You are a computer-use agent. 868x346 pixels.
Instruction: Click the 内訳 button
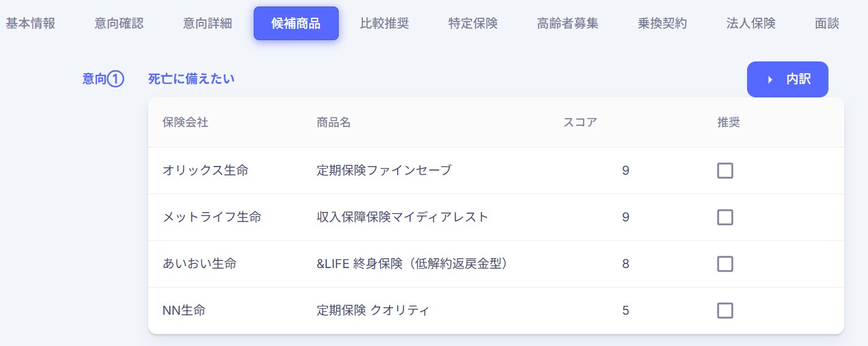tap(788, 79)
